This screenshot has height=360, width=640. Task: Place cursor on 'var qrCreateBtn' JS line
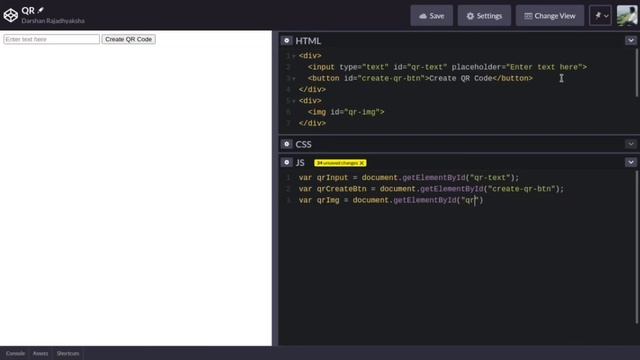click(x=431, y=189)
